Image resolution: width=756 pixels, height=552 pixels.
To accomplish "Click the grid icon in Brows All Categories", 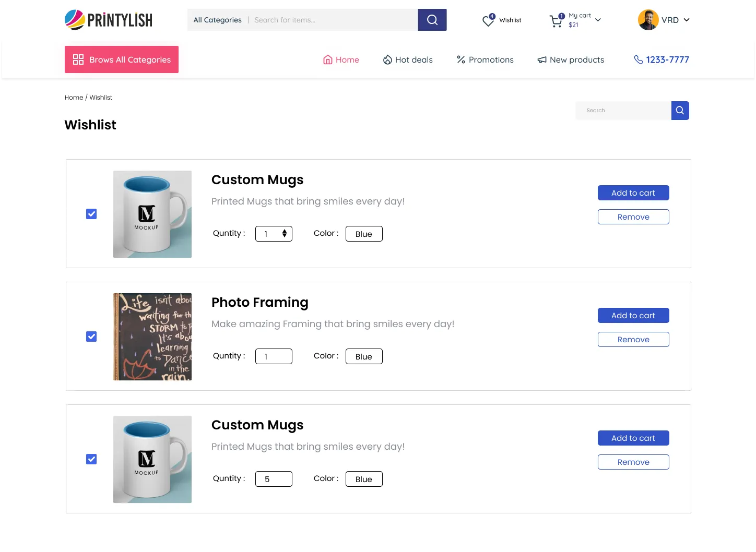I will click(78, 59).
